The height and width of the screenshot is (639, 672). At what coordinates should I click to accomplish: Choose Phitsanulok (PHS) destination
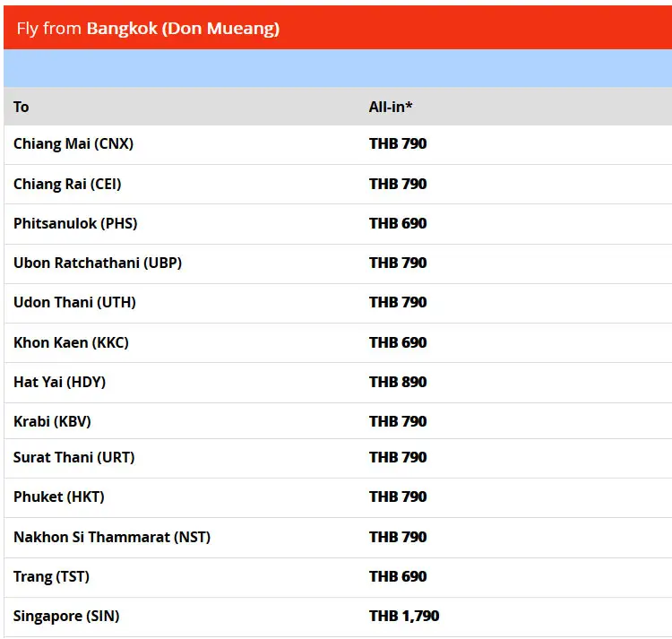(75, 223)
